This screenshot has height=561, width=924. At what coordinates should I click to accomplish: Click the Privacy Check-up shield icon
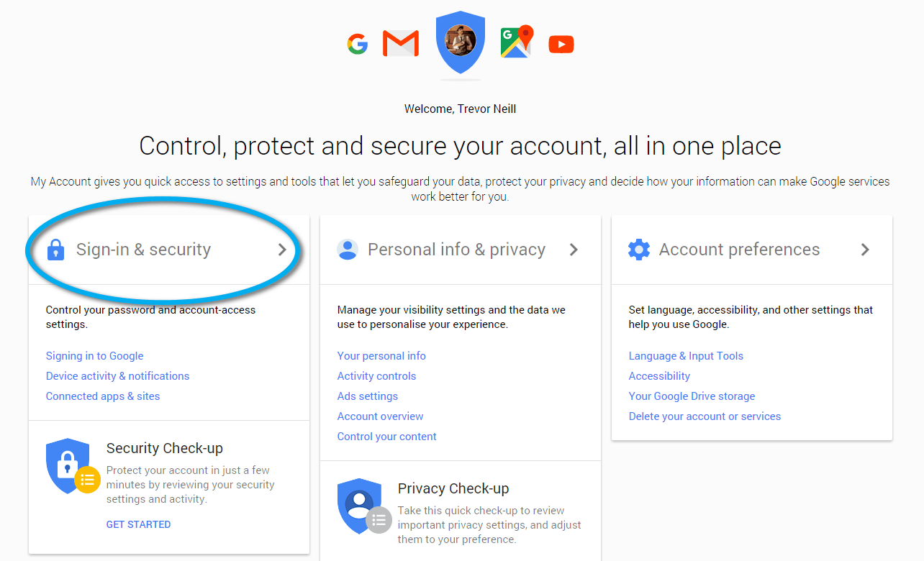362,506
